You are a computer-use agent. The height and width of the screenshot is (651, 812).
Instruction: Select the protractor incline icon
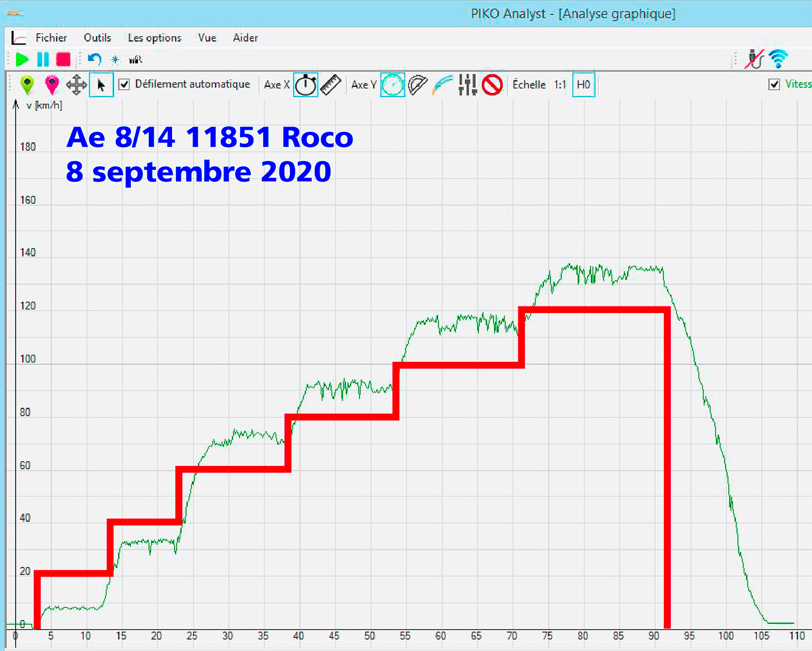(417, 85)
